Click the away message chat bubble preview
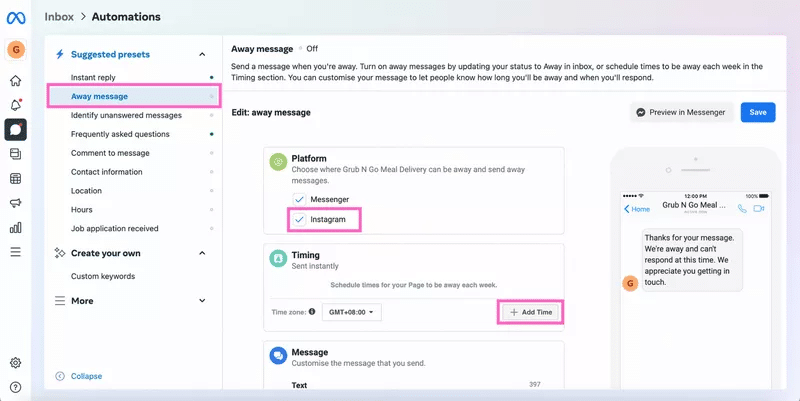 [692, 260]
